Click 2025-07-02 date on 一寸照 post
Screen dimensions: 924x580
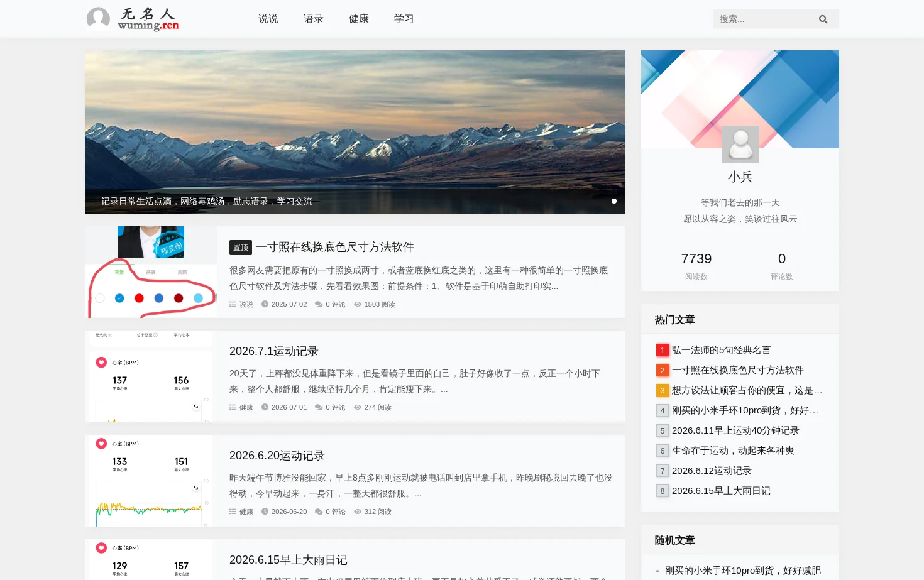tap(289, 304)
